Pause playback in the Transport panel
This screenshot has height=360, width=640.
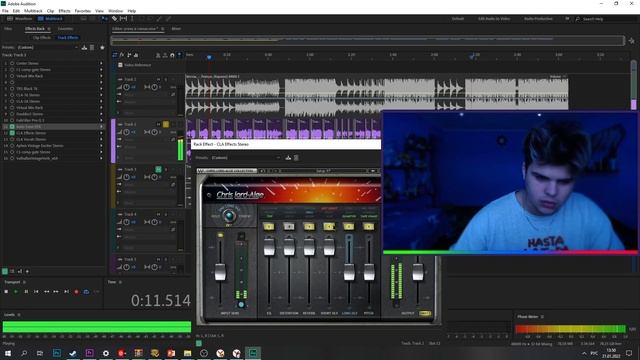[x=26, y=291]
